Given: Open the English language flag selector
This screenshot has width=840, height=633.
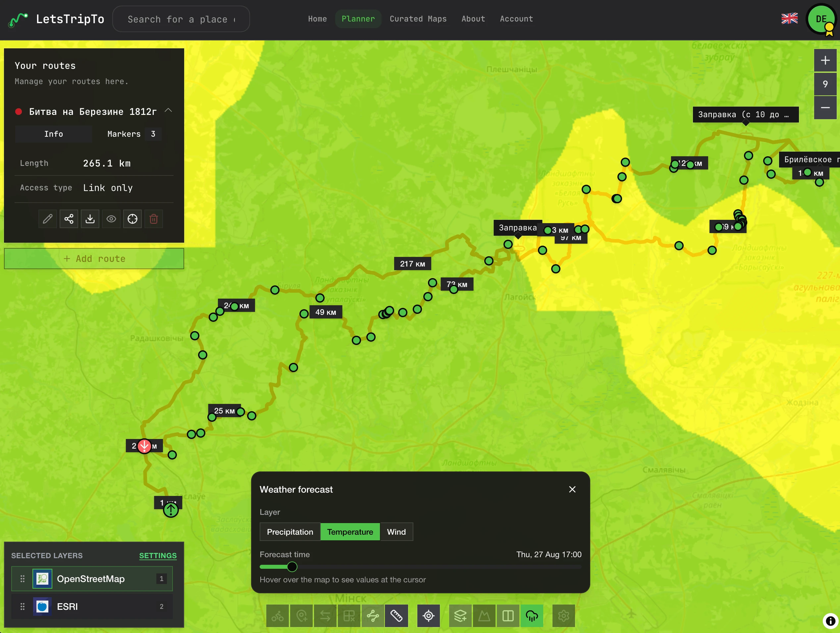Looking at the screenshot, I should point(789,19).
